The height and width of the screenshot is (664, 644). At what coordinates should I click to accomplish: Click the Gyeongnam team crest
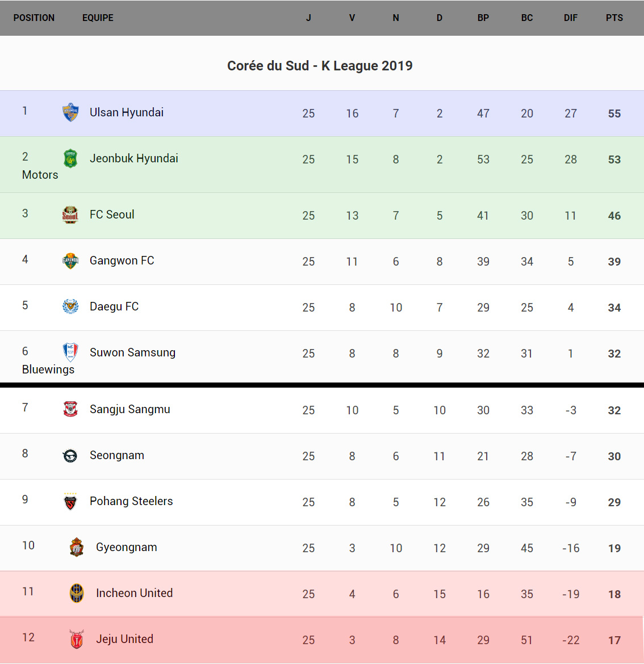click(77, 547)
